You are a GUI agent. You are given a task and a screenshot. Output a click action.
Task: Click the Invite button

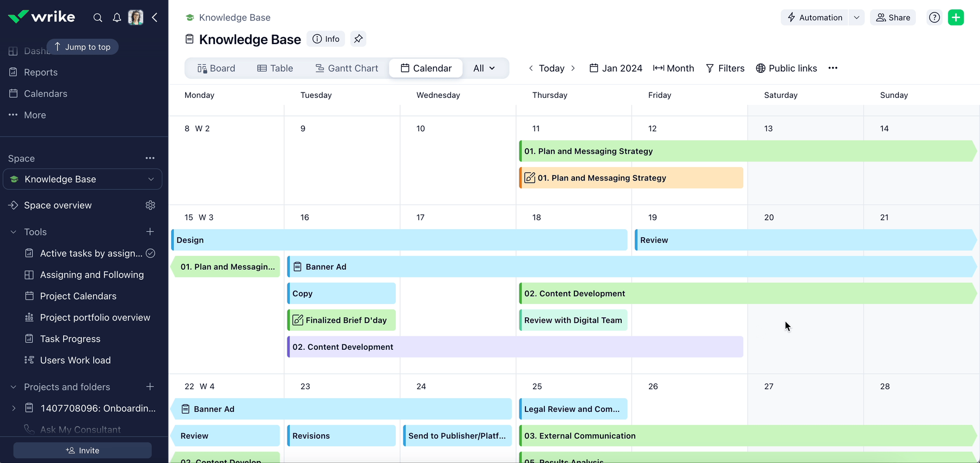(83, 450)
